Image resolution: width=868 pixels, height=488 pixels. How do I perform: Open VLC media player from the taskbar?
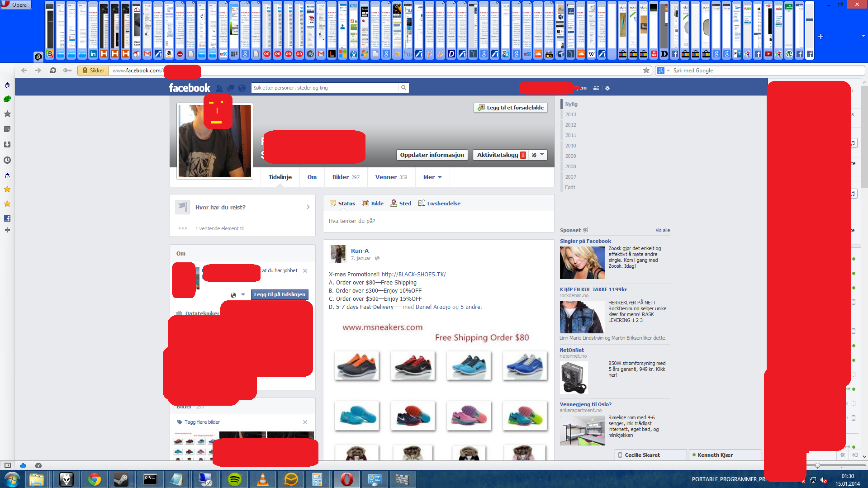[x=262, y=479]
